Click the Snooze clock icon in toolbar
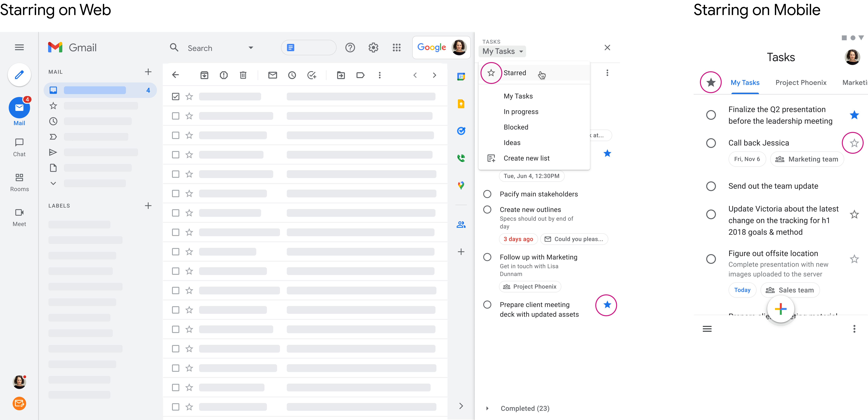The width and height of the screenshot is (868, 420). 292,75
